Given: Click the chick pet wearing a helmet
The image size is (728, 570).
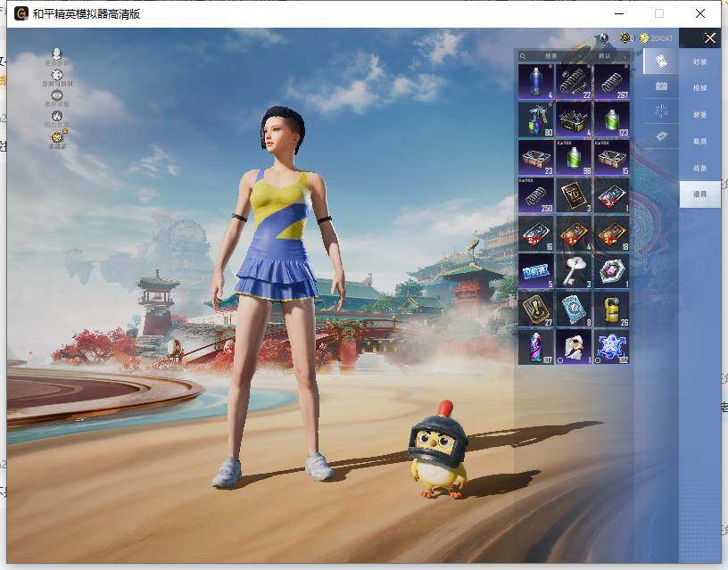Looking at the screenshot, I should click(x=438, y=450).
